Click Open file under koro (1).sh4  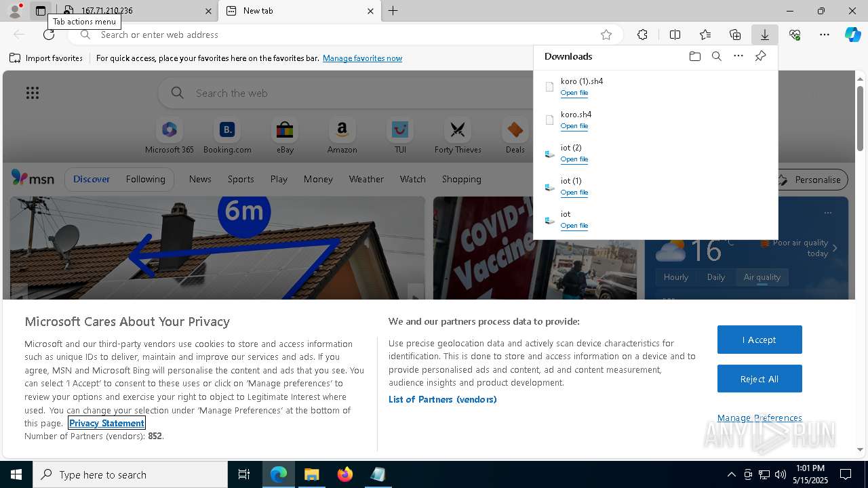574,93
